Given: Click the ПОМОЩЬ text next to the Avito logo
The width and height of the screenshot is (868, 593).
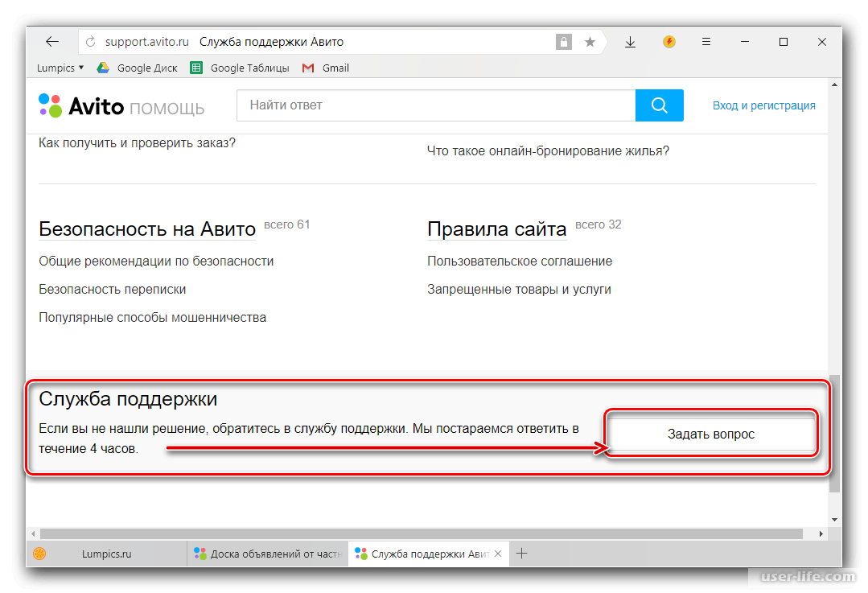Looking at the screenshot, I should (x=167, y=109).
